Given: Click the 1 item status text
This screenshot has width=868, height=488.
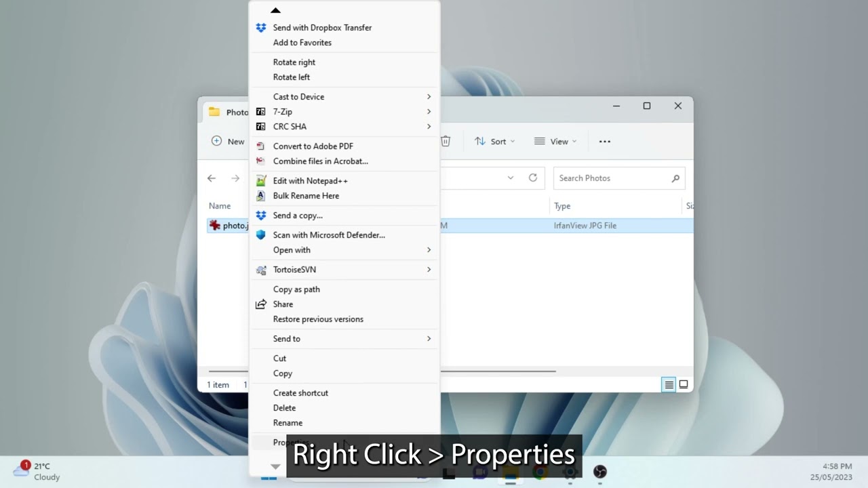Looking at the screenshot, I should pos(218,385).
